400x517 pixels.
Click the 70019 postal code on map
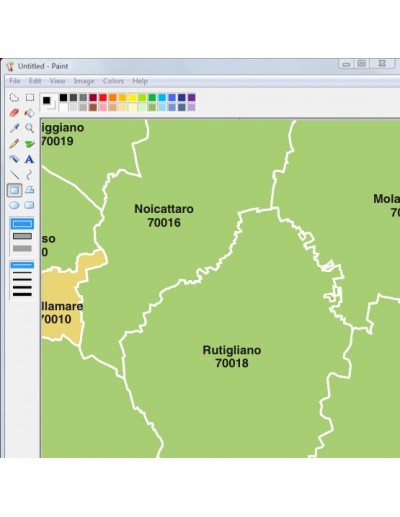(x=57, y=141)
